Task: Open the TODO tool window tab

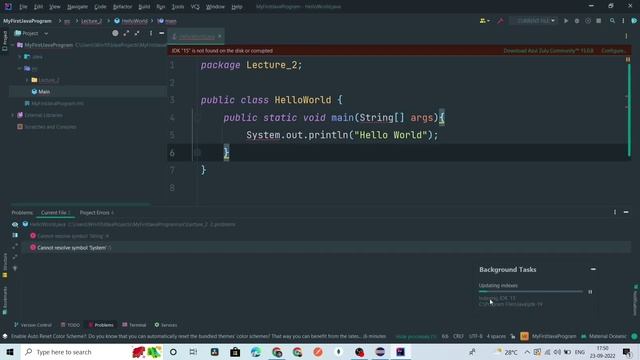Action: (70, 325)
